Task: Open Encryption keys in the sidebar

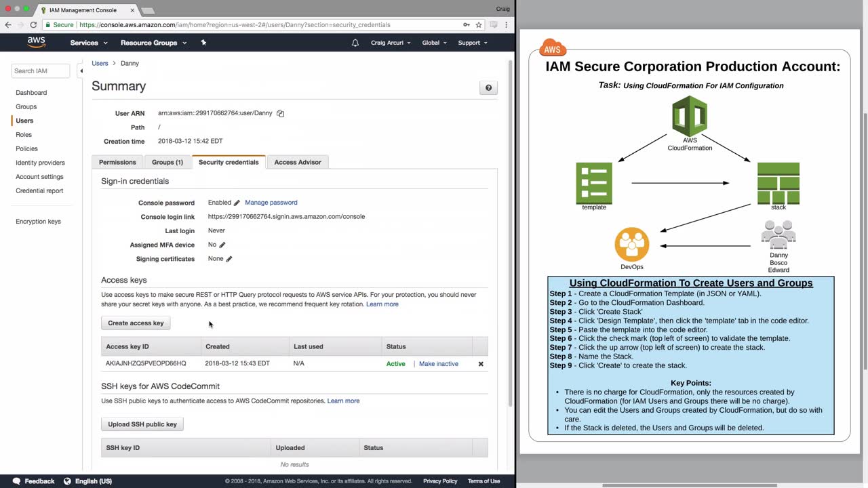Action: coord(38,222)
